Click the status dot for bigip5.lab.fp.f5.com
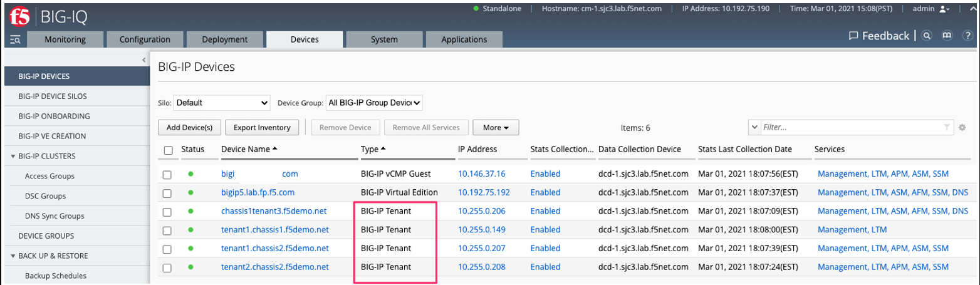 point(191,192)
